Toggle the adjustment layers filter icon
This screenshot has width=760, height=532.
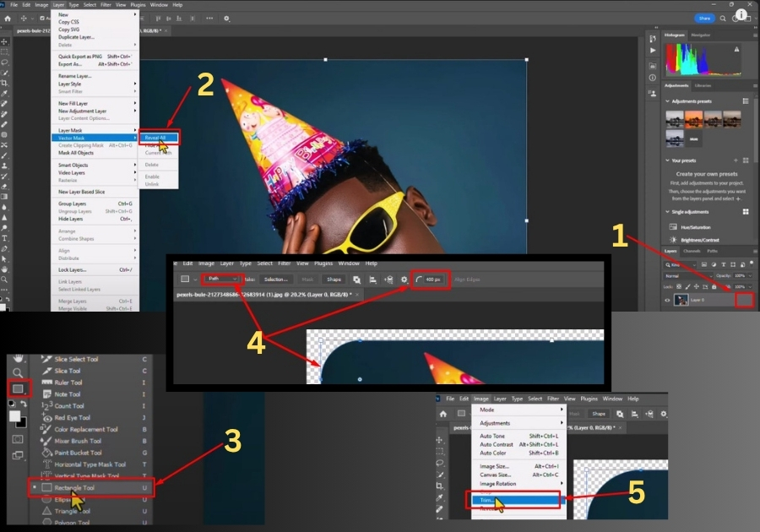(714, 264)
